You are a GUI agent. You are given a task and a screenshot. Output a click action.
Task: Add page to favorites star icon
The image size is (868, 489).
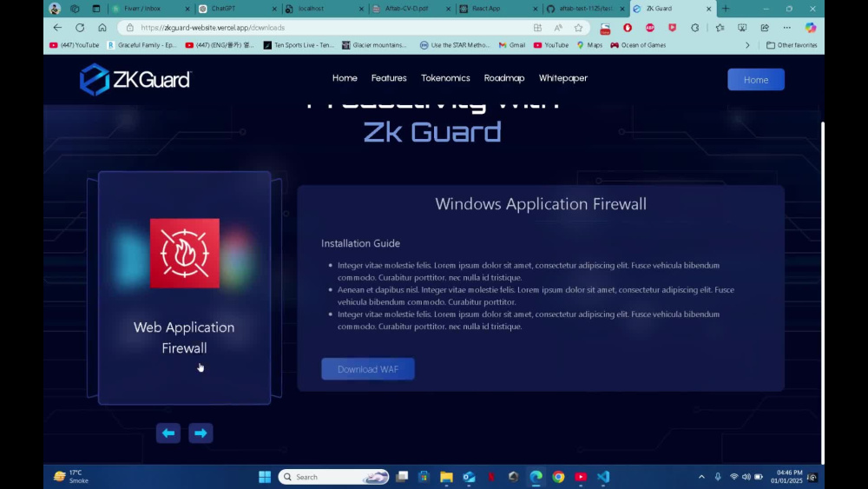pos(578,28)
